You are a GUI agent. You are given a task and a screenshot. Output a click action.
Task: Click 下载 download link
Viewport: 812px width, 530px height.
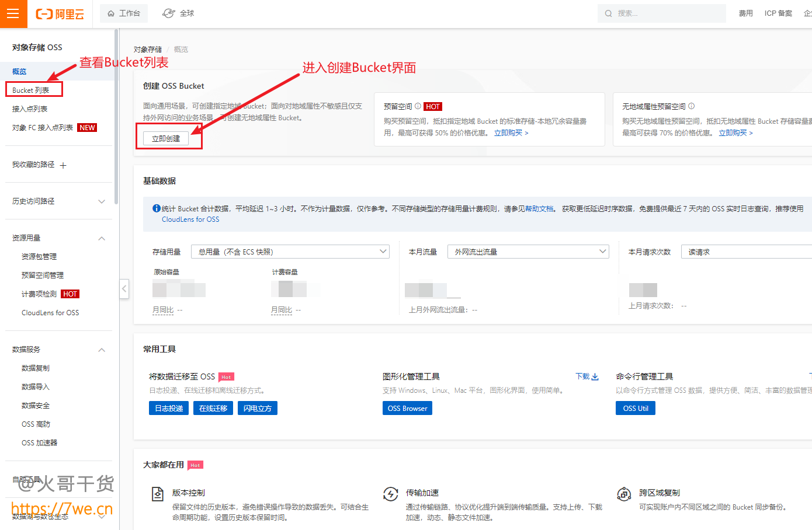click(x=587, y=376)
